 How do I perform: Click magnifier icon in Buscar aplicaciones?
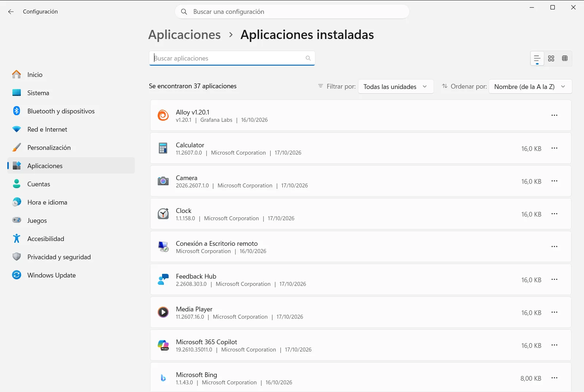pos(308,58)
